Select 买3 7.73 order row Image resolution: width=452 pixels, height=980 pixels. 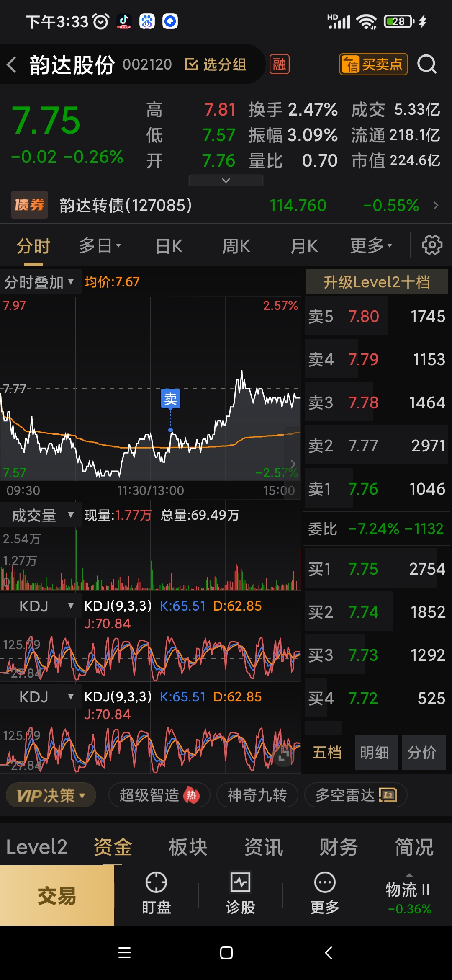coord(377,655)
